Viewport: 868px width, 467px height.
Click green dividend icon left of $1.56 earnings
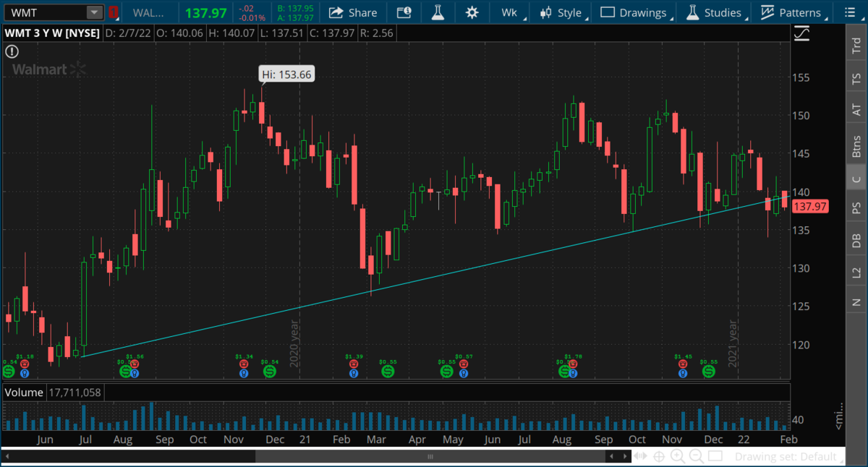[x=125, y=371]
